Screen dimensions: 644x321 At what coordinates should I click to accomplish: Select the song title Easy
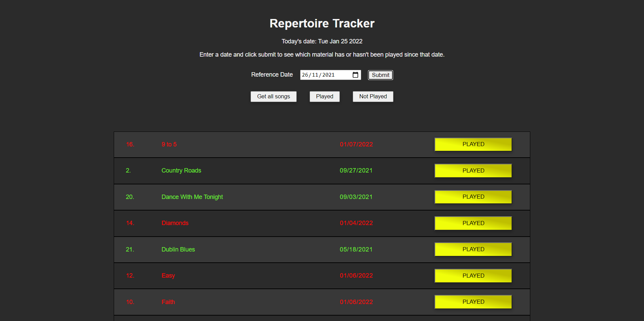[x=168, y=276]
